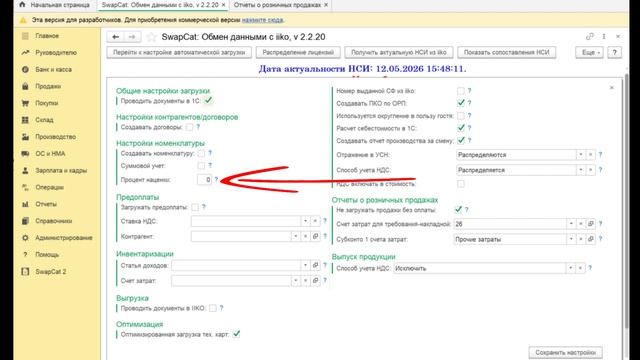Toggle Оптимизированная загрузка тех. карт checkbox
Viewport: 640px width, 360px height.
click(x=236, y=334)
